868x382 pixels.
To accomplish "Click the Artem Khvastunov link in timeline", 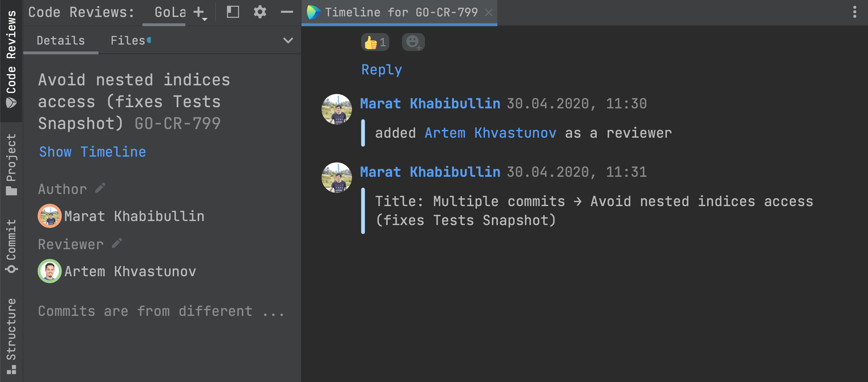I will click(490, 133).
